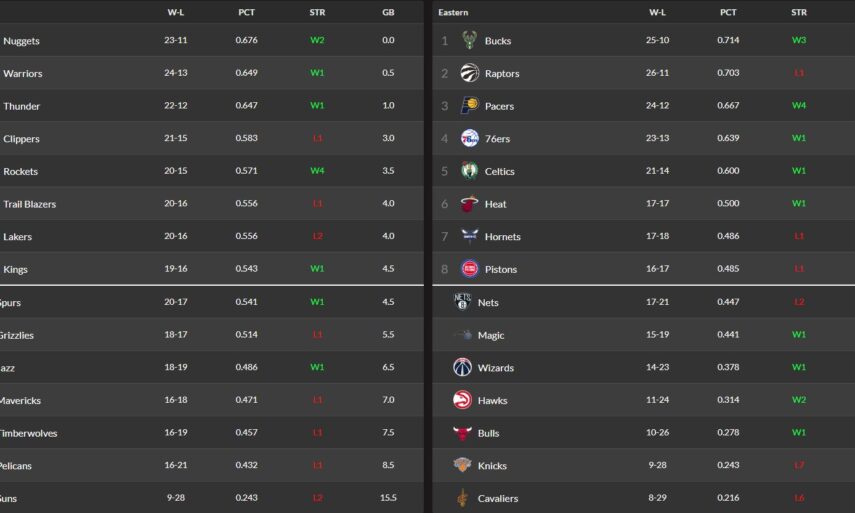Click the Indiana Pacers logo icon
The height and width of the screenshot is (513, 855).
[x=469, y=106]
